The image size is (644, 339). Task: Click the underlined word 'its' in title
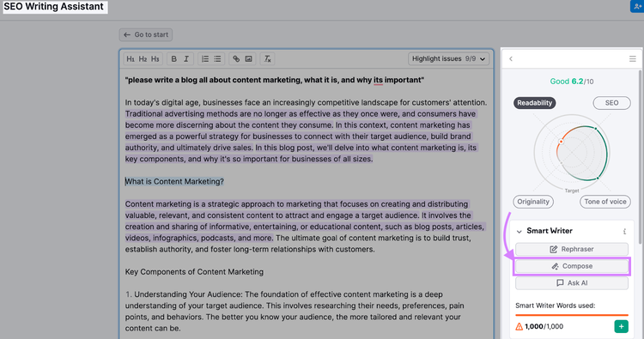tap(378, 80)
